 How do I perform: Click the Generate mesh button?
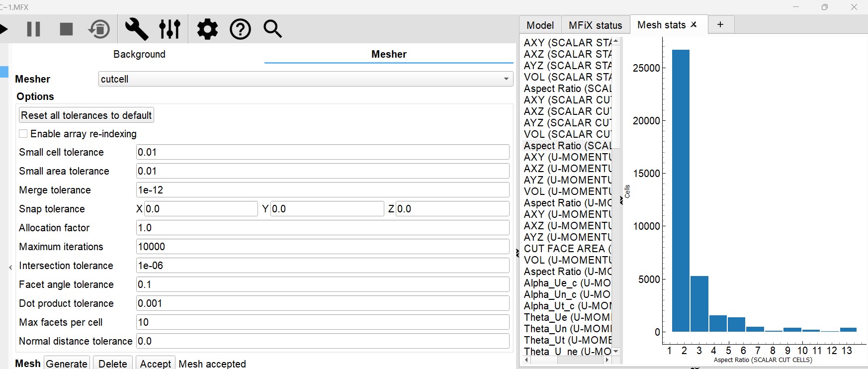pyautogui.click(x=67, y=364)
